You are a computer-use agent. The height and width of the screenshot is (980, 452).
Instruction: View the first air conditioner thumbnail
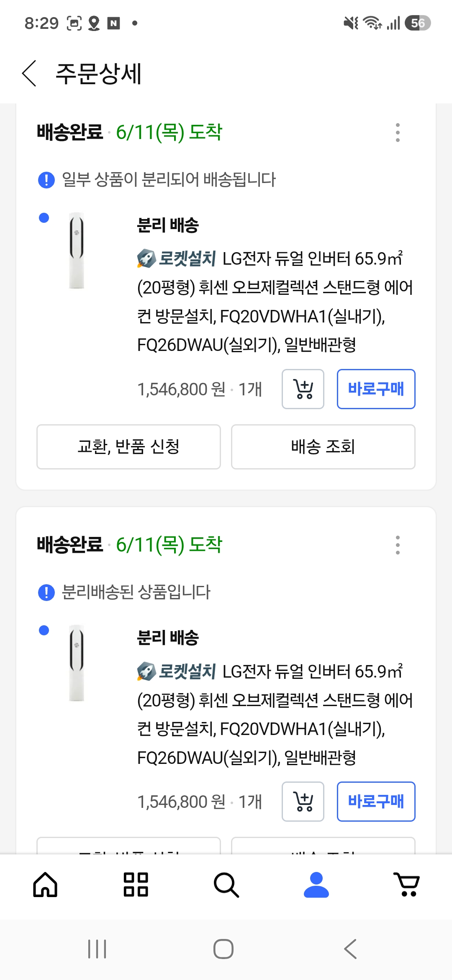tap(77, 250)
